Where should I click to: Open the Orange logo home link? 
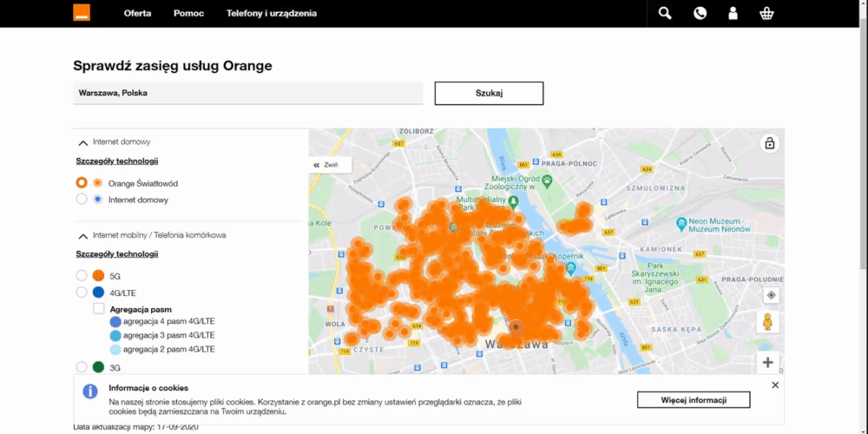tap(82, 13)
